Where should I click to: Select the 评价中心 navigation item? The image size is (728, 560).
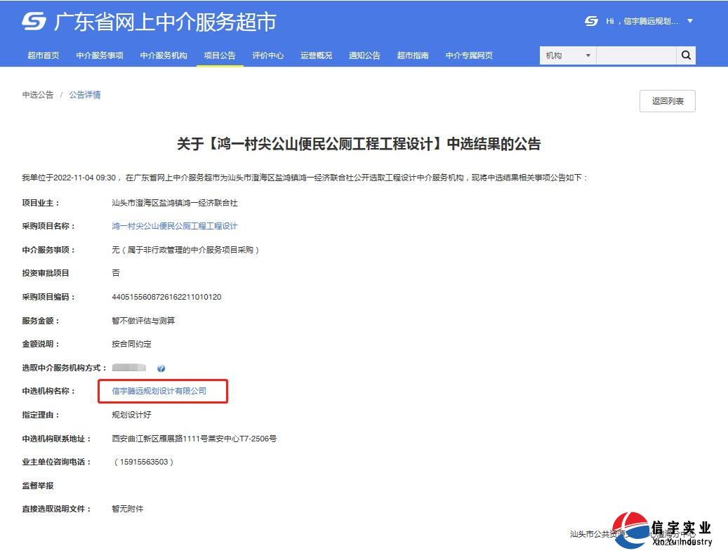click(x=267, y=55)
